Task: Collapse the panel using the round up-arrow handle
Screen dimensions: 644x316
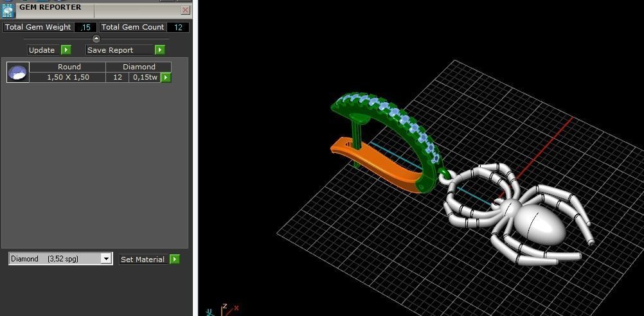Action: coord(96,39)
